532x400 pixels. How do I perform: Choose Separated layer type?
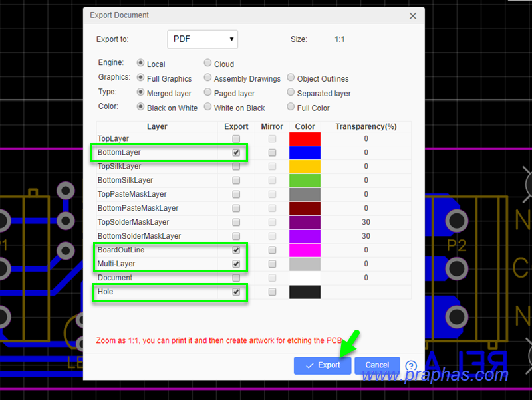point(291,93)
